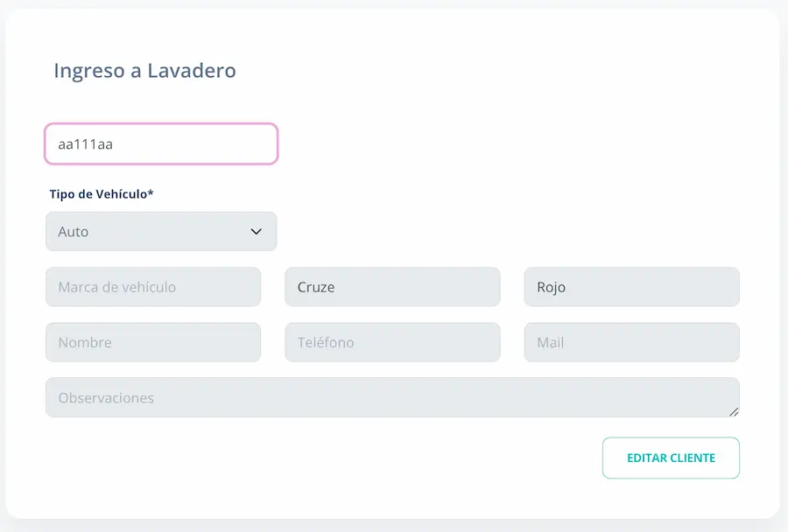Click the license plate field showing aa111aa
The image size is (788, 532).
[x=161, y=143]
